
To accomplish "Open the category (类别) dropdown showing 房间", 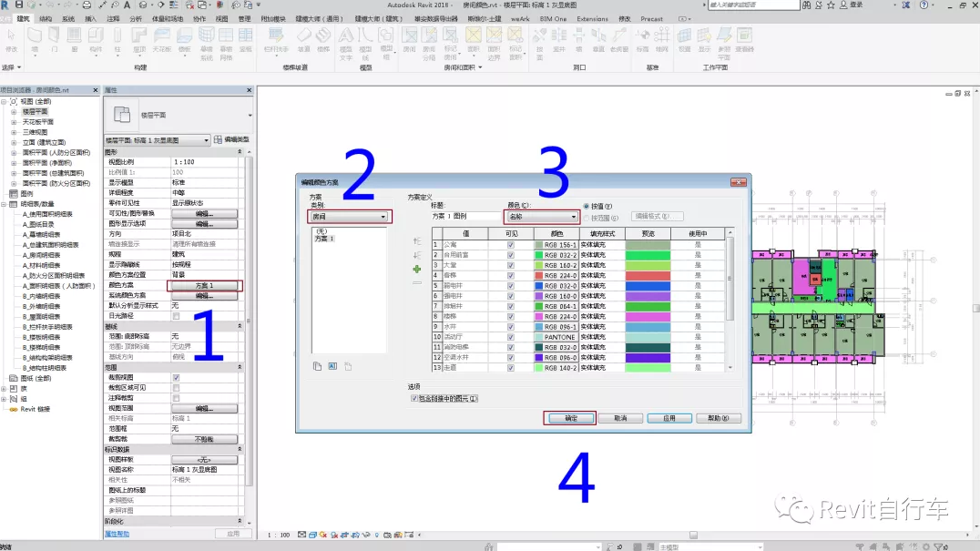I will [350, 217].
